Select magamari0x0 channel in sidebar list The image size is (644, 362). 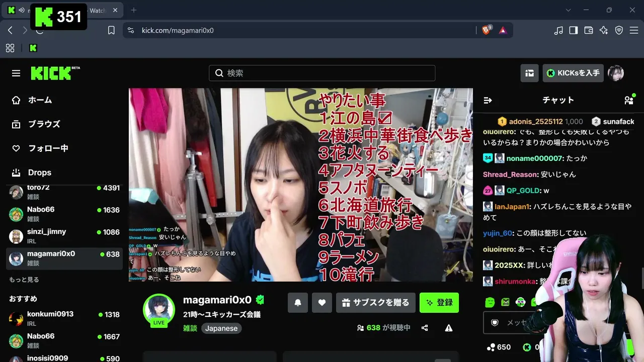coord(64,258)
